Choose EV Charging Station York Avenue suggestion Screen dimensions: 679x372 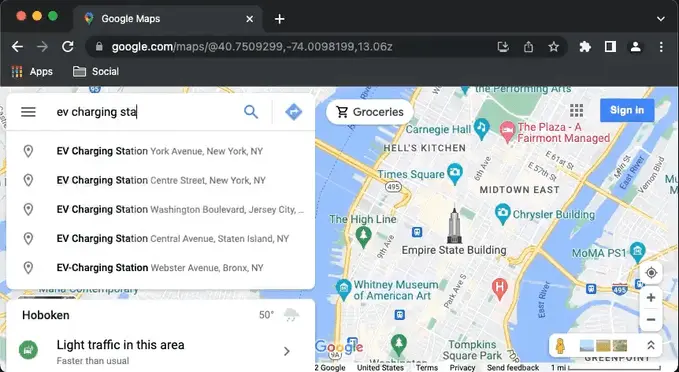[x=160, y=151]
